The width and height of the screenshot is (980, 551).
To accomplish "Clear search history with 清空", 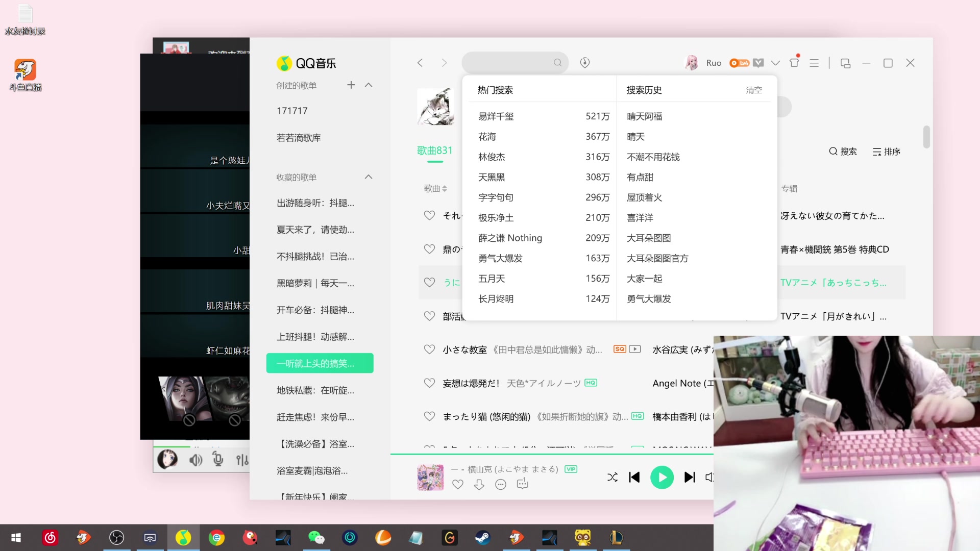I will pos(754,90).
